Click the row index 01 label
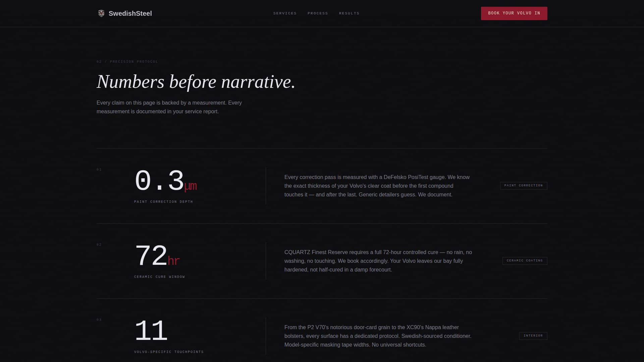644x362 pixels. coord(99,170)
